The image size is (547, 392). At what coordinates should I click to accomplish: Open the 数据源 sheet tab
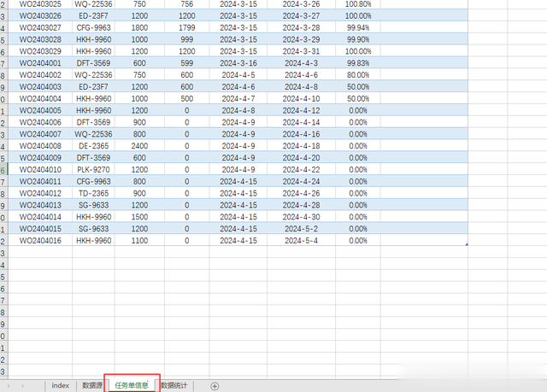[92, 385]
